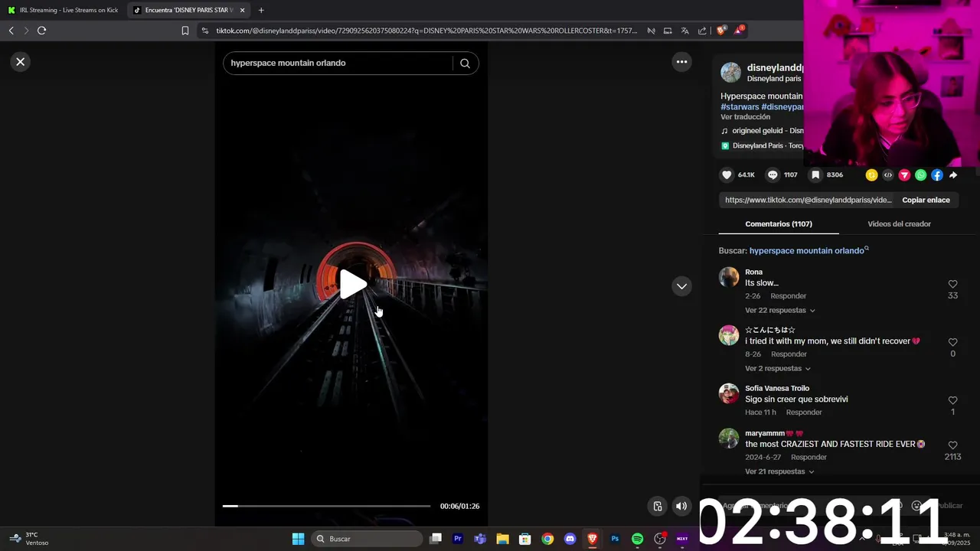Click the Copiar enlace button
This screenshot has height=551, width=980.
click(x=926, y=200)
